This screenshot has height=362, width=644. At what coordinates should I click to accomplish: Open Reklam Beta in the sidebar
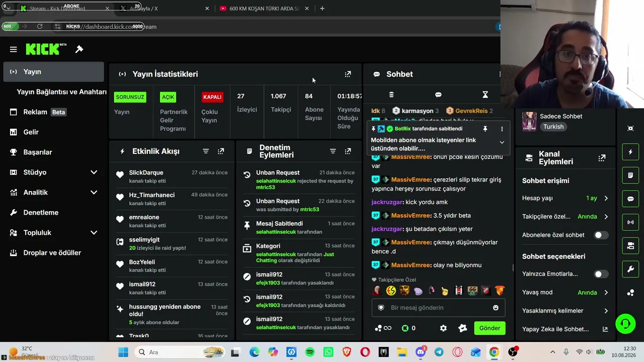point(53,112)
